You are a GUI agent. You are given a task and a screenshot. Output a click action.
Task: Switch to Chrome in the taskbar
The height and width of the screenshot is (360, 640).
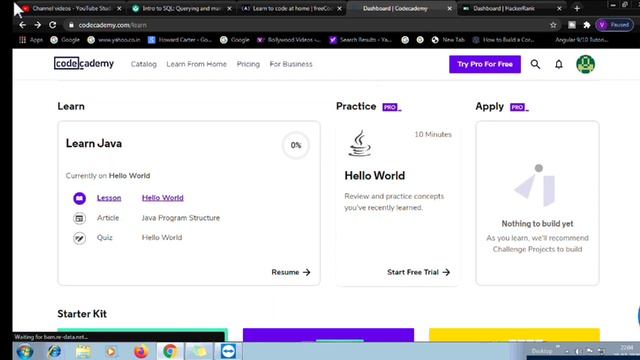[170, 351]
